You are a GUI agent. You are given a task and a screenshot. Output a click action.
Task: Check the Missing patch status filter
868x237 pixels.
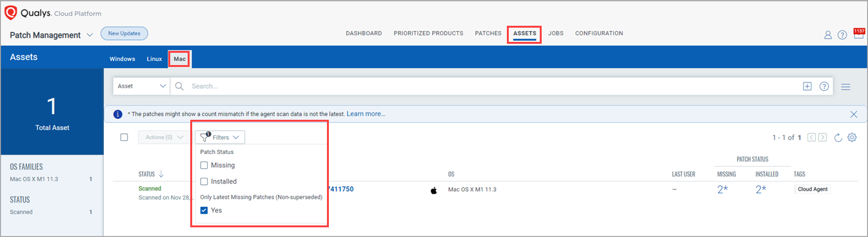point(204,165)
